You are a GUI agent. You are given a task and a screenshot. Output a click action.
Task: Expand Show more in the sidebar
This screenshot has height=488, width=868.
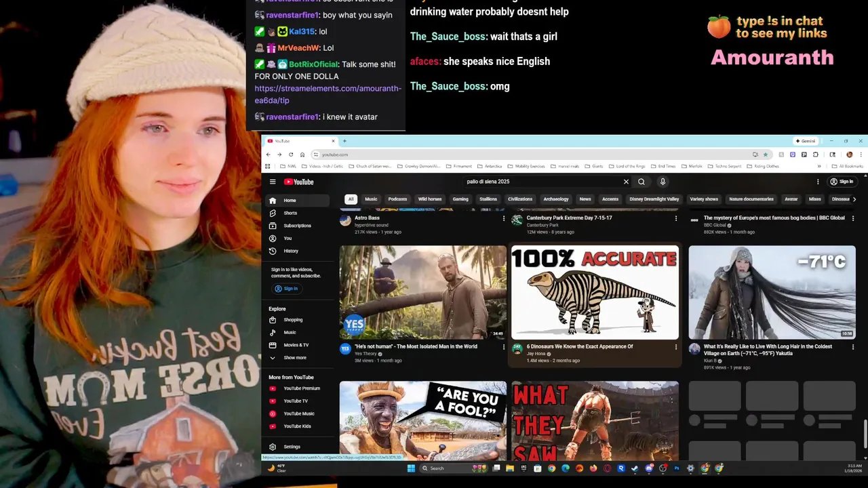point(296,357)
